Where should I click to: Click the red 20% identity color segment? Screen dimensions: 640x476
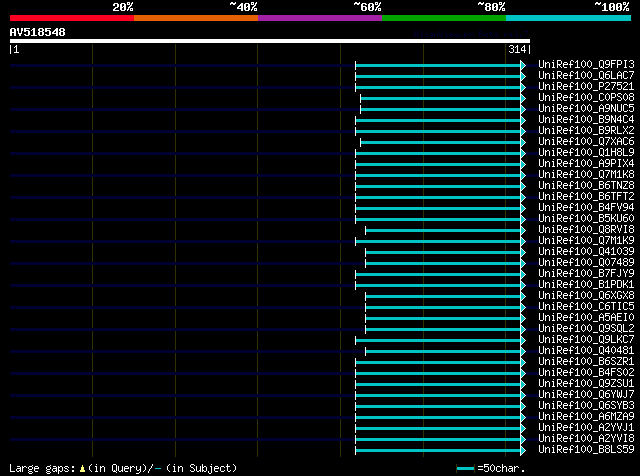tap(72, 18)
